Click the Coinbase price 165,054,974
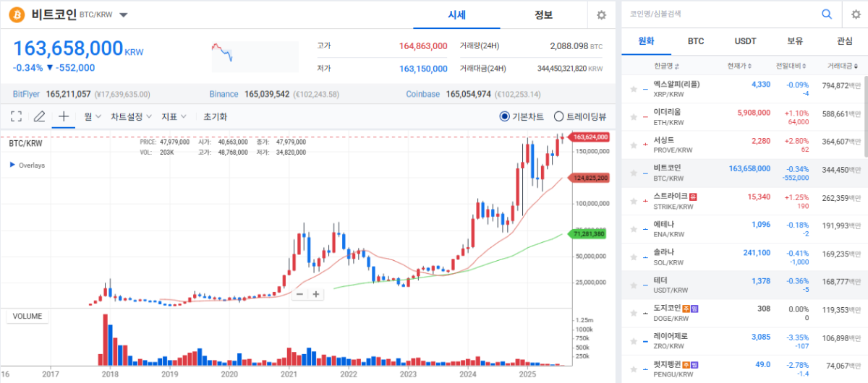868x383 pixels. (468, 94)
